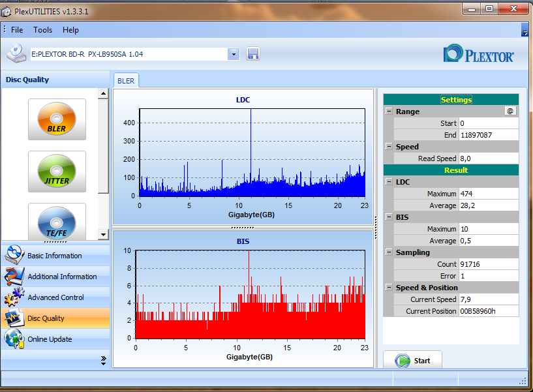Click the disc drive icon beside drive selector

(x=16, y=53)
